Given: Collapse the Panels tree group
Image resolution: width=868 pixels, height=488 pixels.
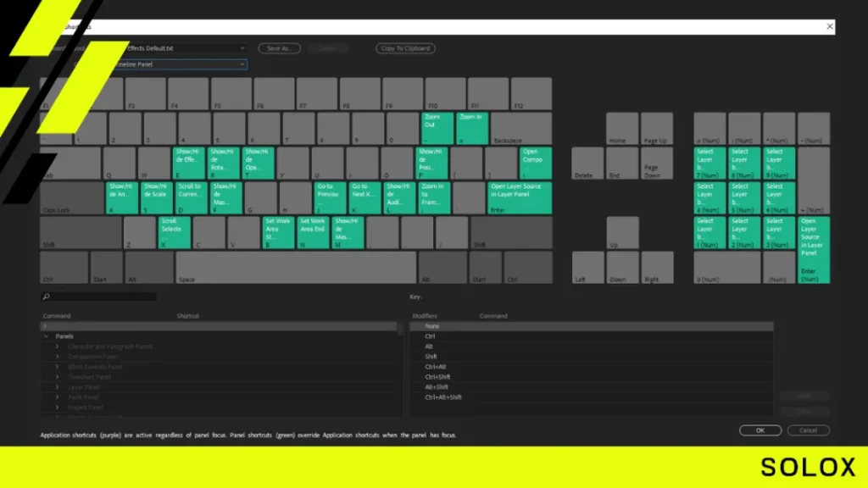Looking at the screenshot, I should click(46, 336).
